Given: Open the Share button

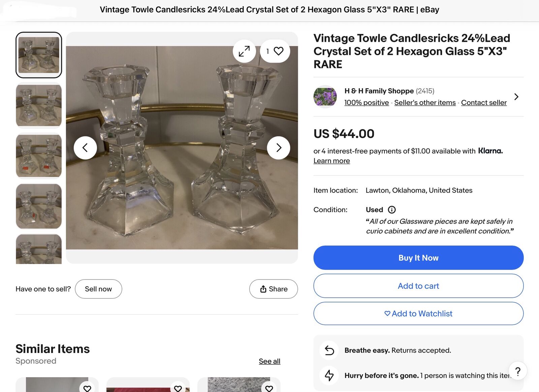Looking at the screenshot, I should (274, 289).
